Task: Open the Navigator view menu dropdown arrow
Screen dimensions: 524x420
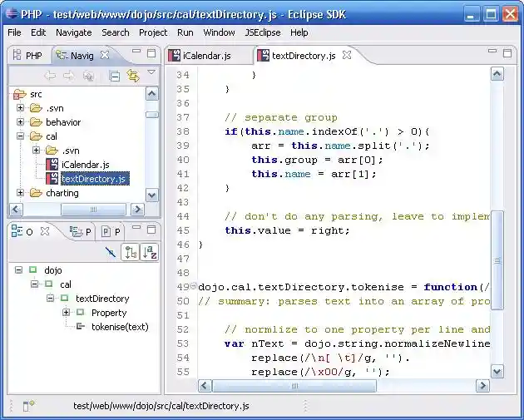Action: [x=151, y=73]
